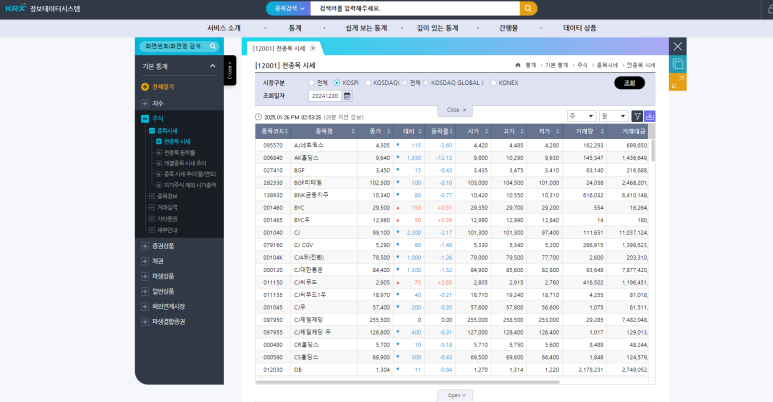Image resolution: width=773 pixels, height=402 pixels.
Task: Open the 원 currency dropdown
Action: point(613,116)
